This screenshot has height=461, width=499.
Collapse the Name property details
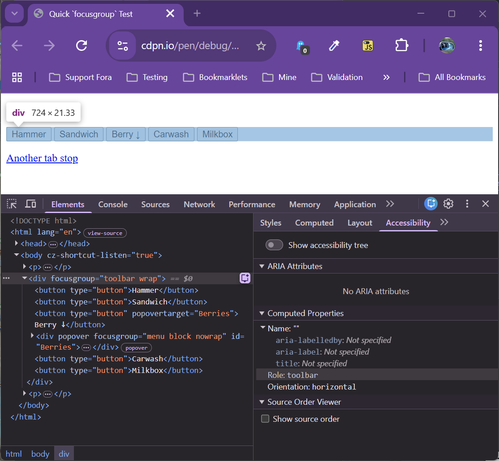click(263, 328)
